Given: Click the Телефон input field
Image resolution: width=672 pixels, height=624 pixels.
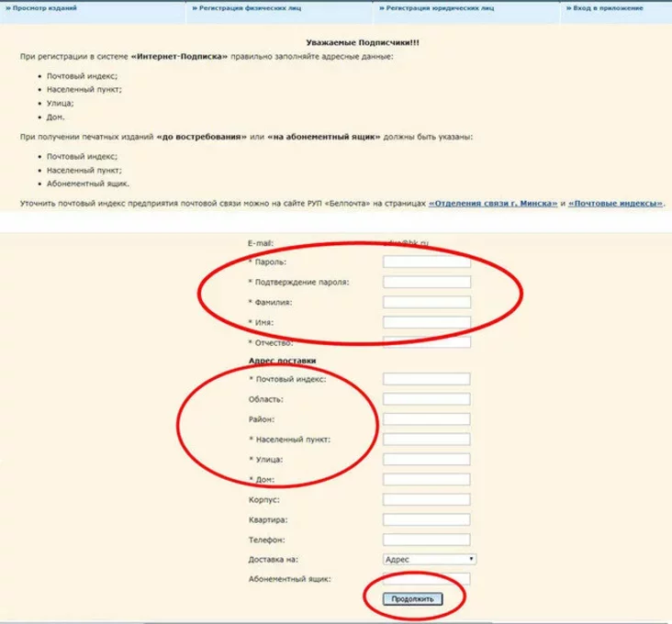Looking at the screenshot, I should coord(427,539).
